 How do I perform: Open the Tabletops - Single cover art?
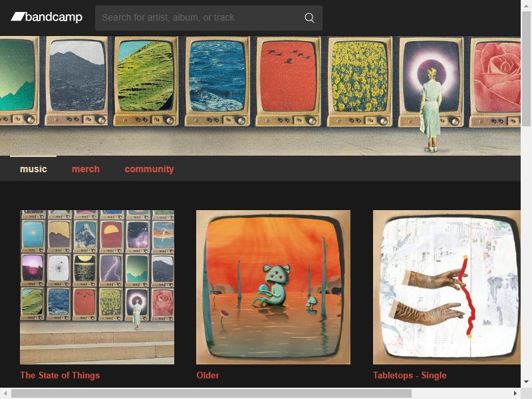pos(446,287)
